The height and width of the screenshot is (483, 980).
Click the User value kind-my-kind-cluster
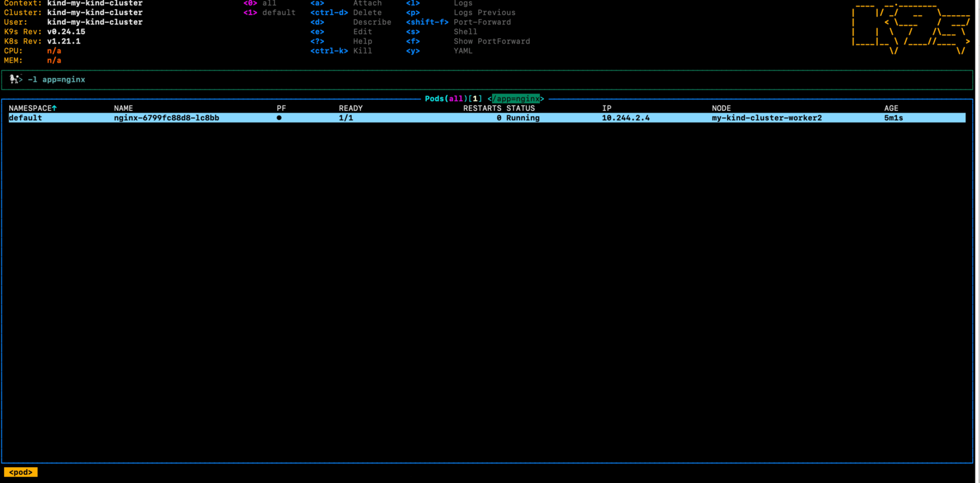[95, 22]
